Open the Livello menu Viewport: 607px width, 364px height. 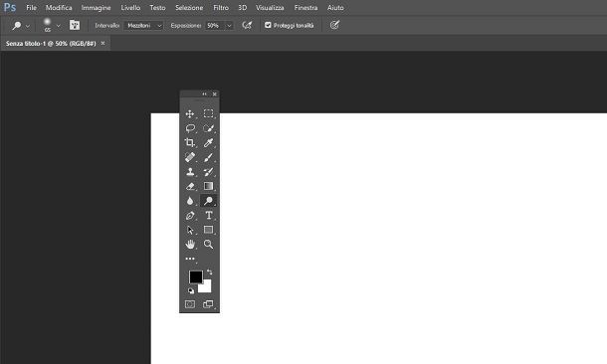point(130,7)
